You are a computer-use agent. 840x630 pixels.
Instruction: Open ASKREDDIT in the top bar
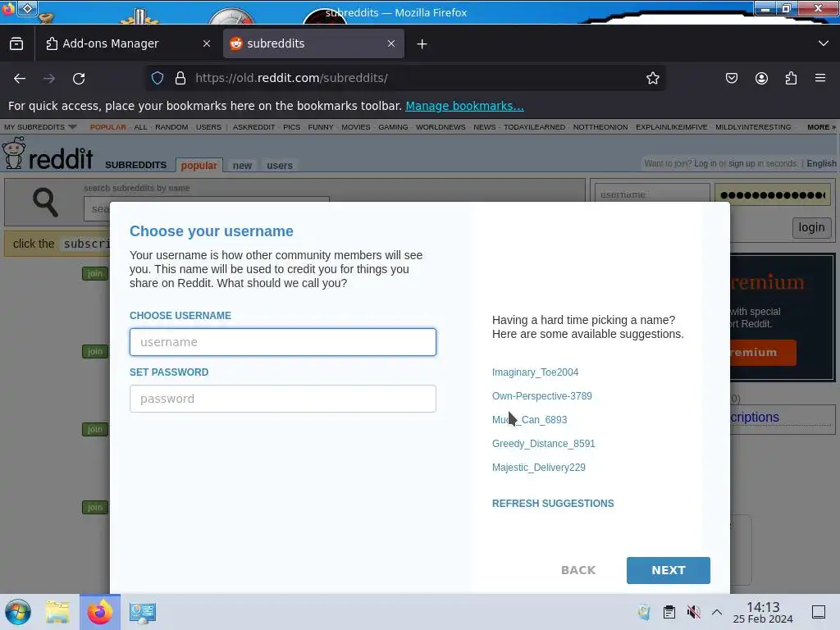coord(253,127)
